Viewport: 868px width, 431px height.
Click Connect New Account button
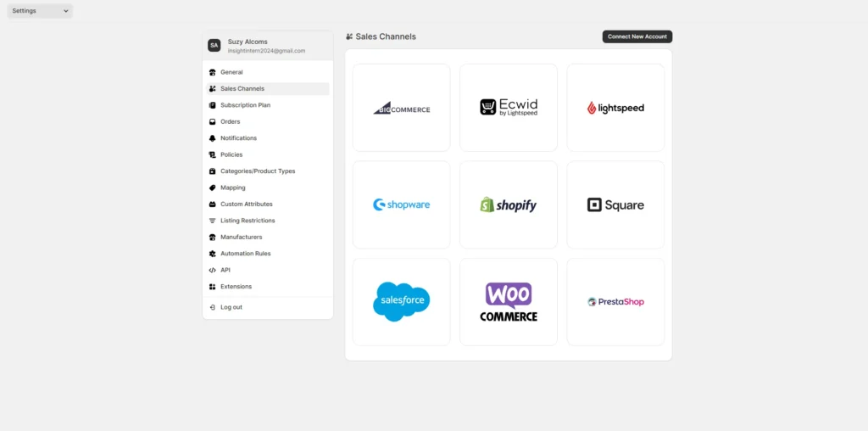click(x=637, y=36)
